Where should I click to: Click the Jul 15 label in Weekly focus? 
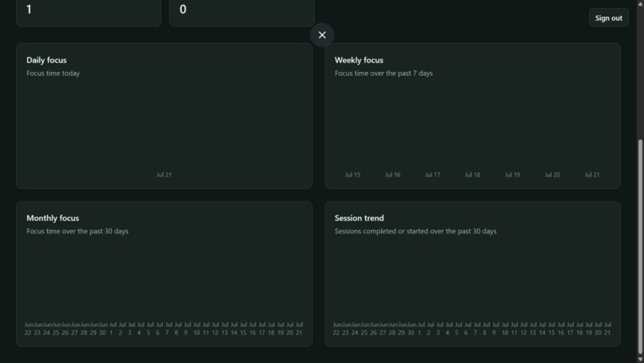point(352,175)
